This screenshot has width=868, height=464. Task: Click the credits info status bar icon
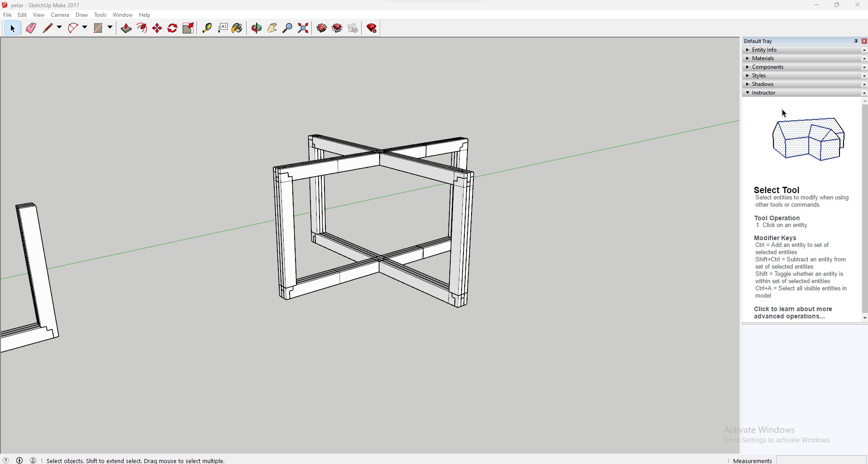[x=19, y=460]
